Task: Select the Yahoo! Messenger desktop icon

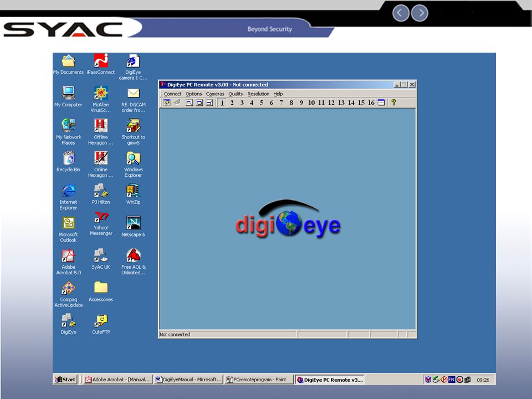Action: pyautogui.click(x=101, y=223)
